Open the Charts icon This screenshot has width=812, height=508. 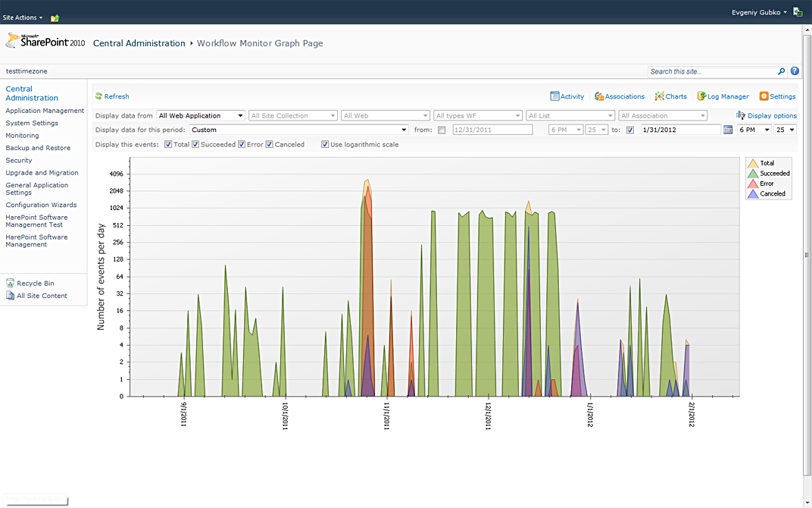[x=660, y=96]
